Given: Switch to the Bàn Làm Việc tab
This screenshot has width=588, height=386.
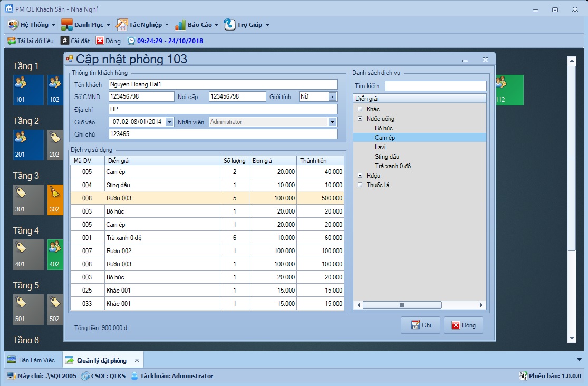Looking at the screenshot, I should [x=32, y=360].
